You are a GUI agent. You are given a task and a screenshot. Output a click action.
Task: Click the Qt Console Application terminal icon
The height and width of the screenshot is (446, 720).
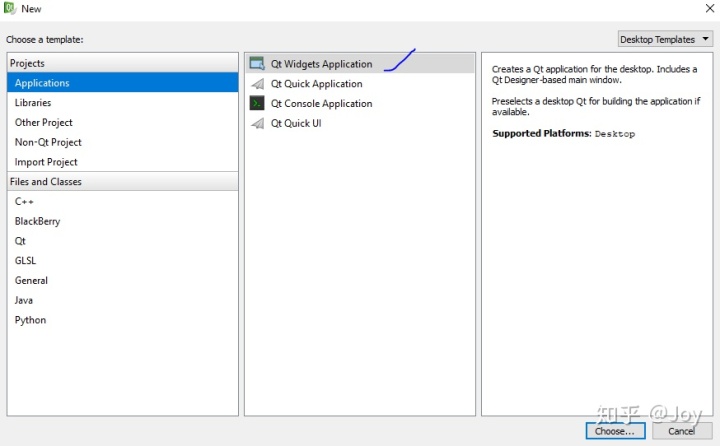click(257, 103)
